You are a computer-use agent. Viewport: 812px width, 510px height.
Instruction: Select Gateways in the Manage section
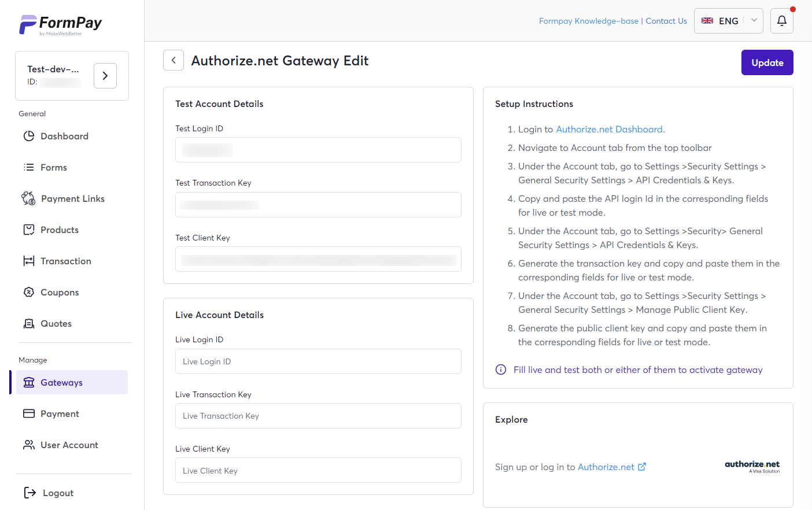point(62,382)
